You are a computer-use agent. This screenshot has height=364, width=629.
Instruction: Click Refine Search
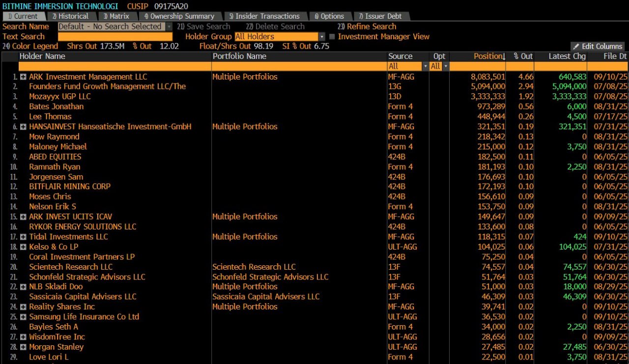click(x=367, y=27)
